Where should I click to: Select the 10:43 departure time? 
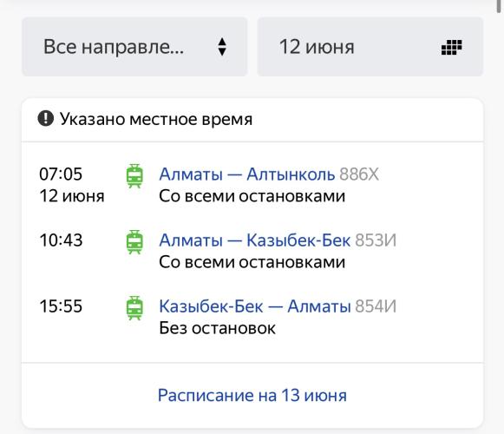[61, 240]
